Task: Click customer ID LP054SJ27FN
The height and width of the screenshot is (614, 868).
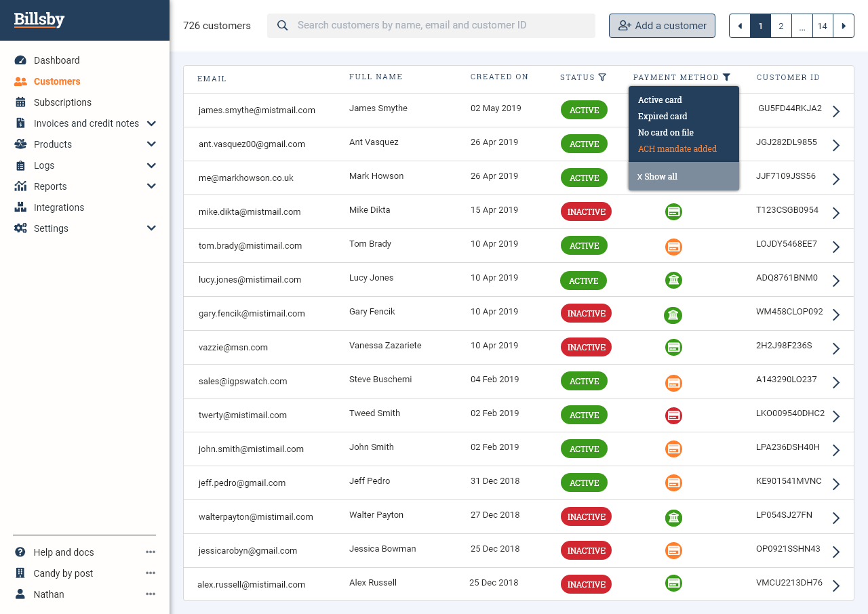Action: (784, 514)
